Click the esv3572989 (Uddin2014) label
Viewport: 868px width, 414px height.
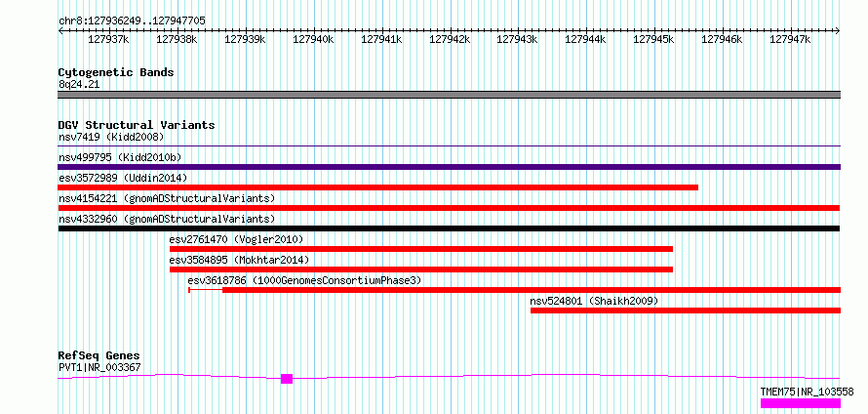[x=123, y=178]
